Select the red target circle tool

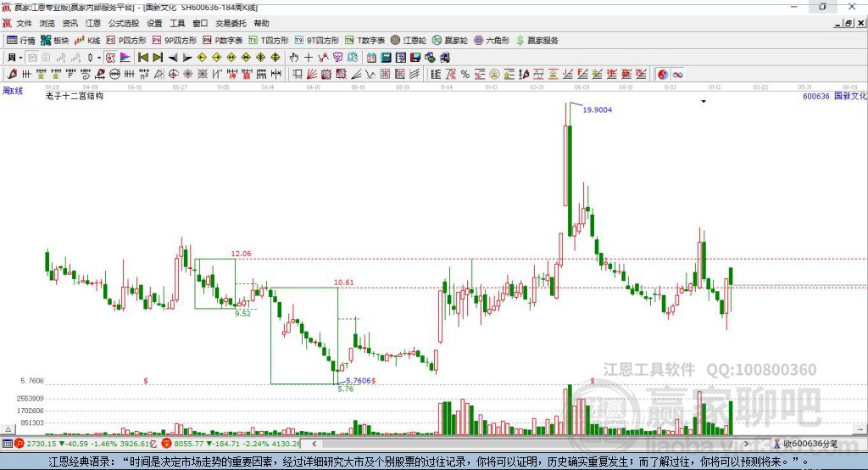click(173, 75)
